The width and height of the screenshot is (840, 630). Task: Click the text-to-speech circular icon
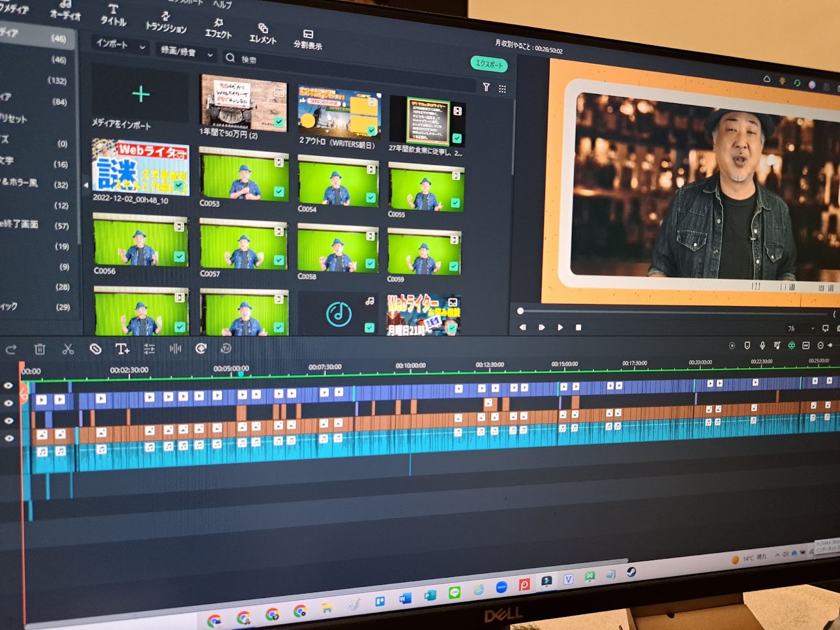click(226, 348)
